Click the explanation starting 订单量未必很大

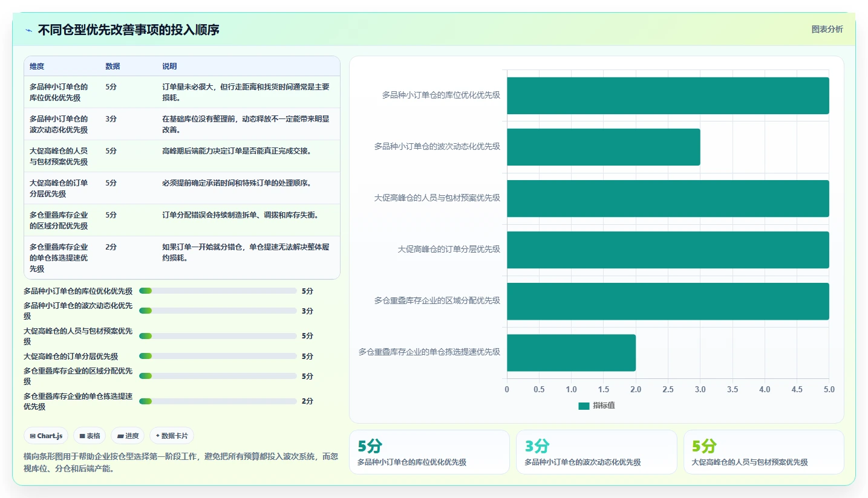tap(246, 92)
